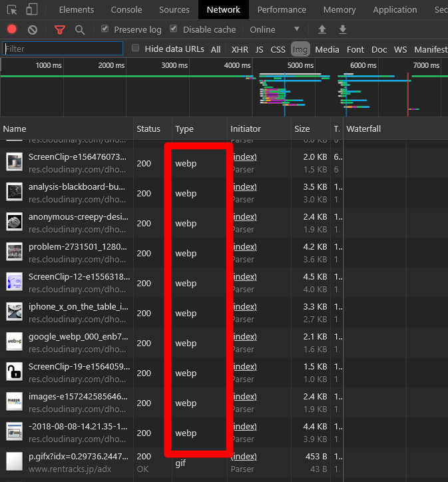
Task: Open the network search magnifier icon
Action: 80,30
